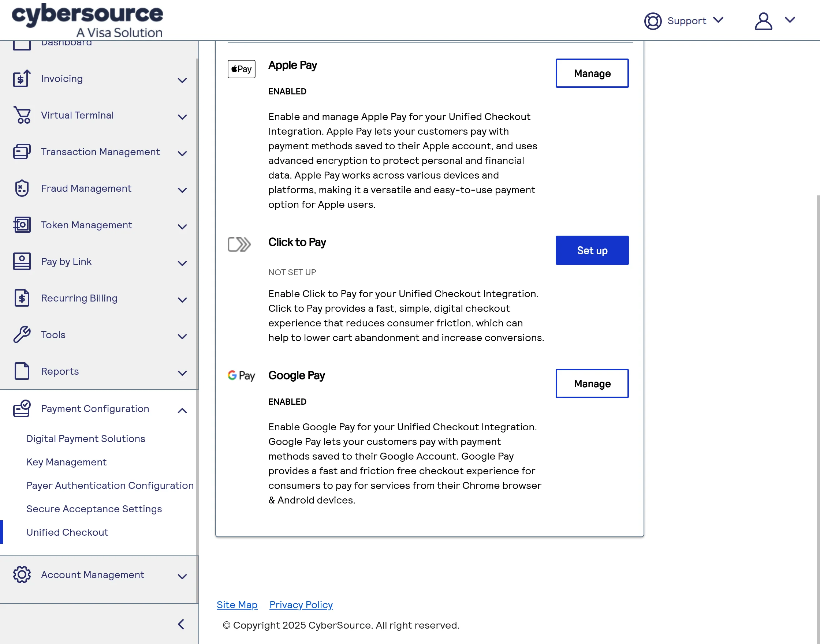
Task: Click the Tools wrench icon
Action: point(22,334)
